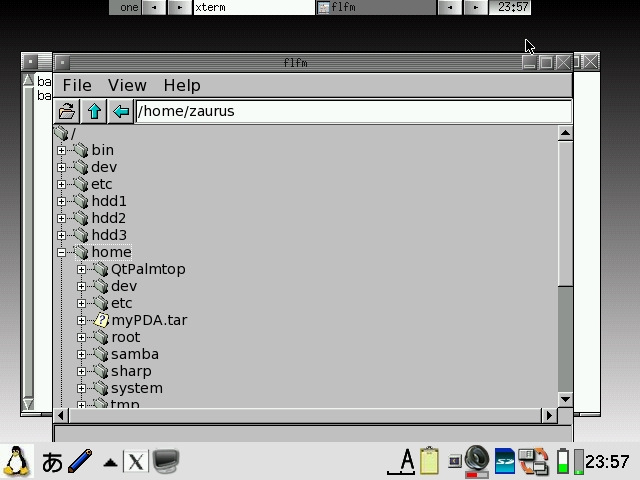The width and height of the screenshot is (640, 480).
Task: Click the open folder icon in toolbar
Action: coord(67,111)
